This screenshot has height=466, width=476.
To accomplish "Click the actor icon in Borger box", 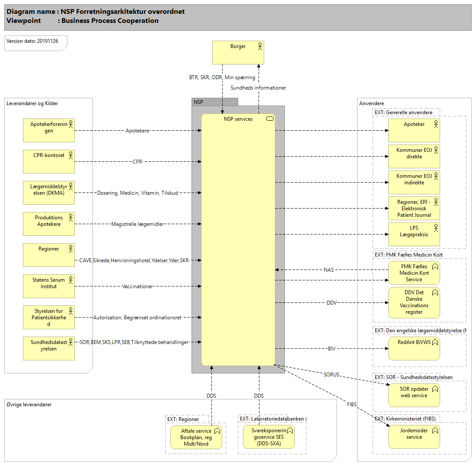I will (x=260, y=45).
